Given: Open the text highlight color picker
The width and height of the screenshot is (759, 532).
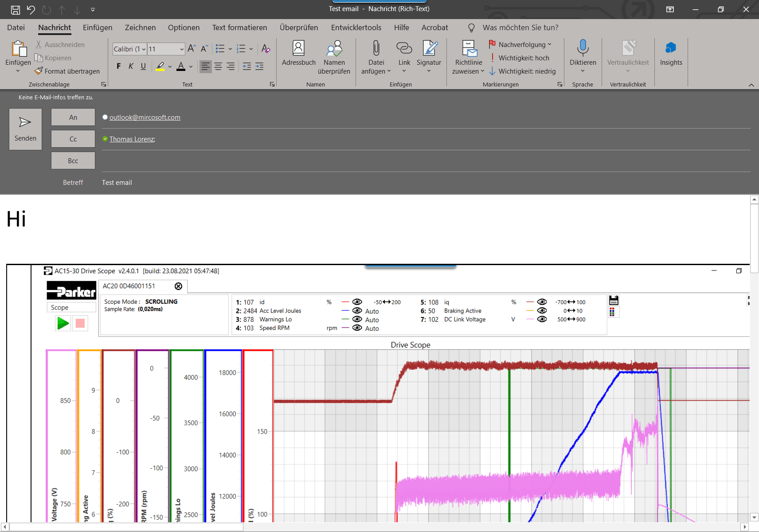Looking at the screenshot, I should [x=170, y=67].
